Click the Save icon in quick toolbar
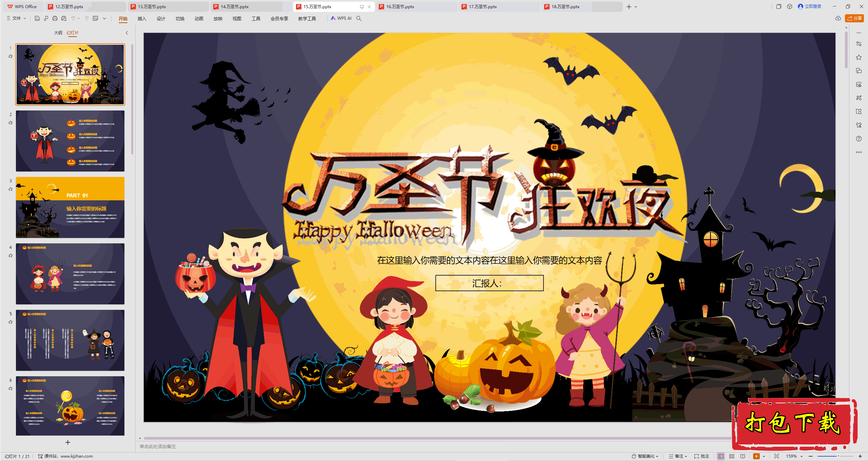This screenshot has height=461, width=868. coord(37,18)
